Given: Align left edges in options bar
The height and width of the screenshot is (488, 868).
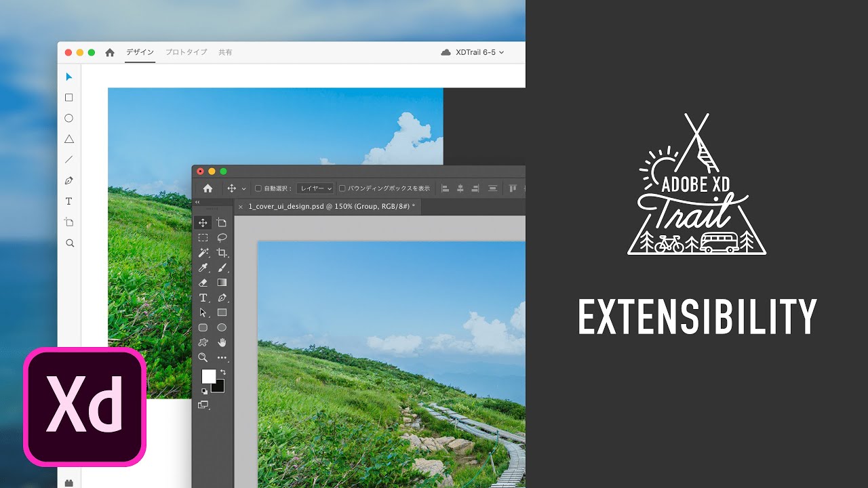Looking at the screenshot, I should [446, 188].
